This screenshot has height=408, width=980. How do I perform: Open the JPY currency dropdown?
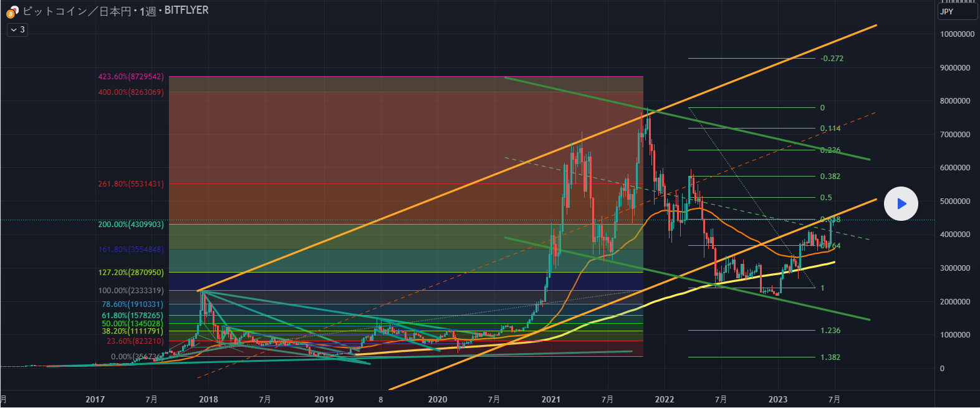click(x=957, y=12)
